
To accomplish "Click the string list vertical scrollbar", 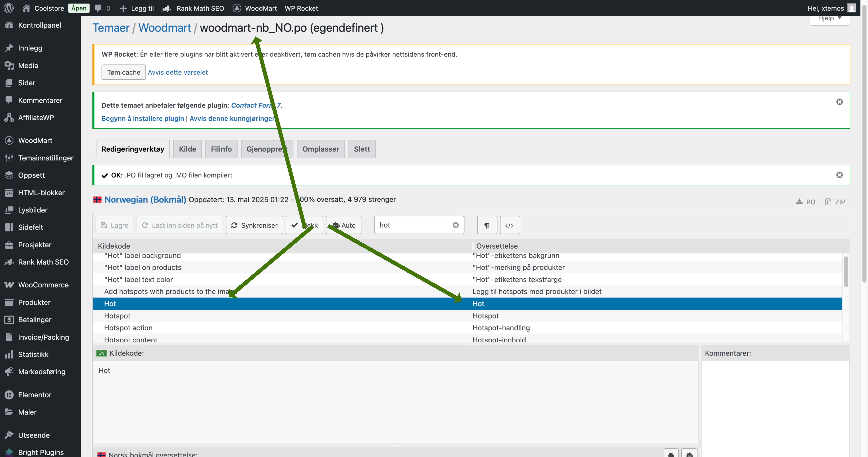I will (846, 272).
